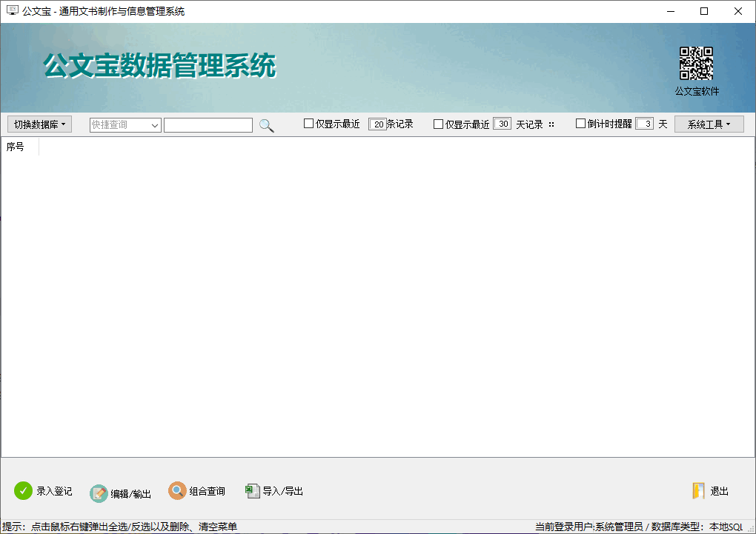Click the 公文宝数据管理系统 banner title

tap(159, 65)
